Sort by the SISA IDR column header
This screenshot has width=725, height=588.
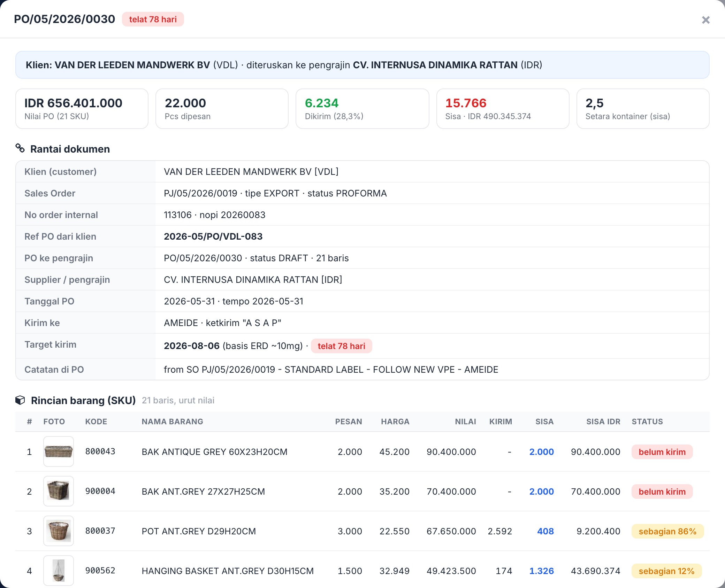[x=603, y=421]
